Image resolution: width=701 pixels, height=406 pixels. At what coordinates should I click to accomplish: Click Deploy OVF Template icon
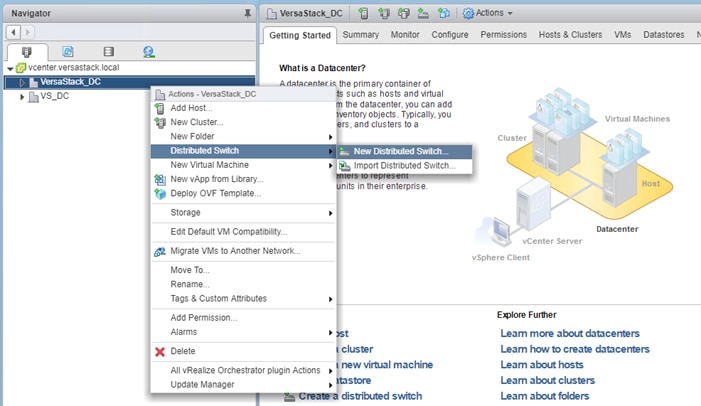point(160,194)
